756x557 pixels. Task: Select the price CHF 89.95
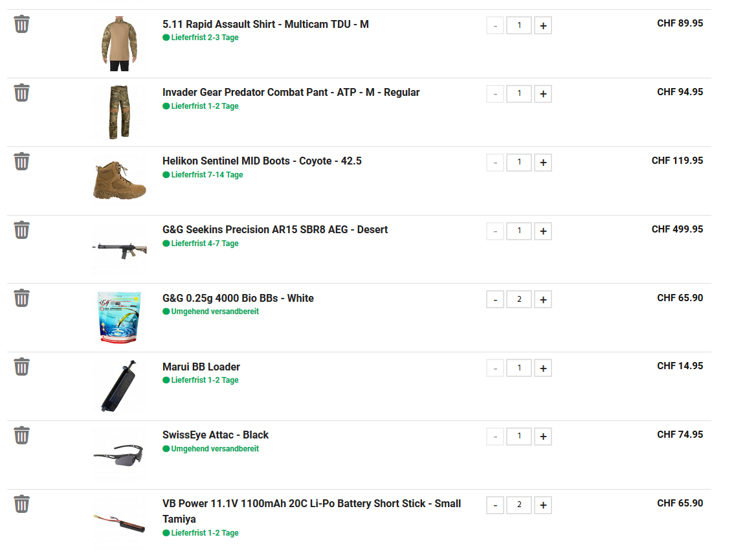(x=680, y=23)
